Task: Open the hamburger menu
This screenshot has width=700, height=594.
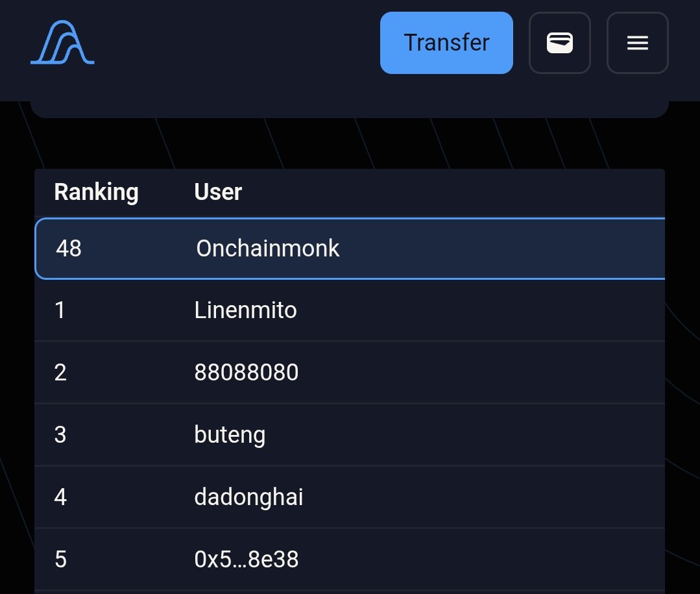Action: (637, 43)
